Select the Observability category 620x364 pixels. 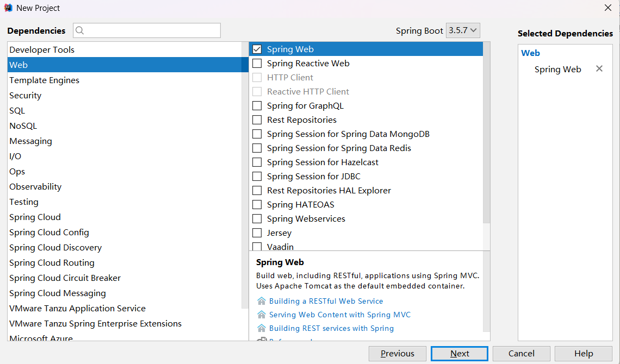click(x=125, y=186)
